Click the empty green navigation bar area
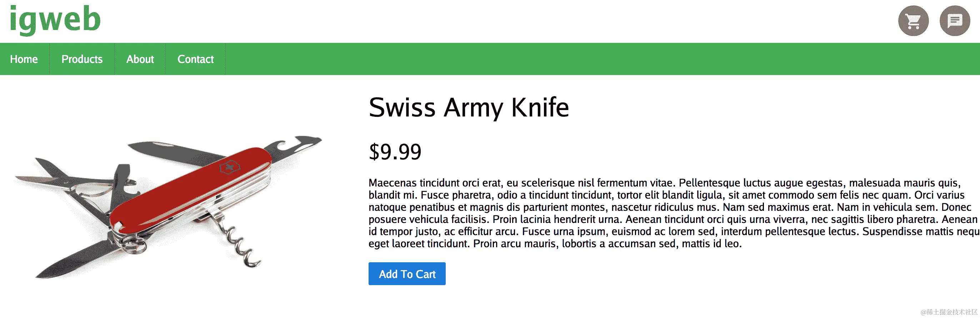Image resolution: width=980 pixels, height=318 pixels. (571, 59)
